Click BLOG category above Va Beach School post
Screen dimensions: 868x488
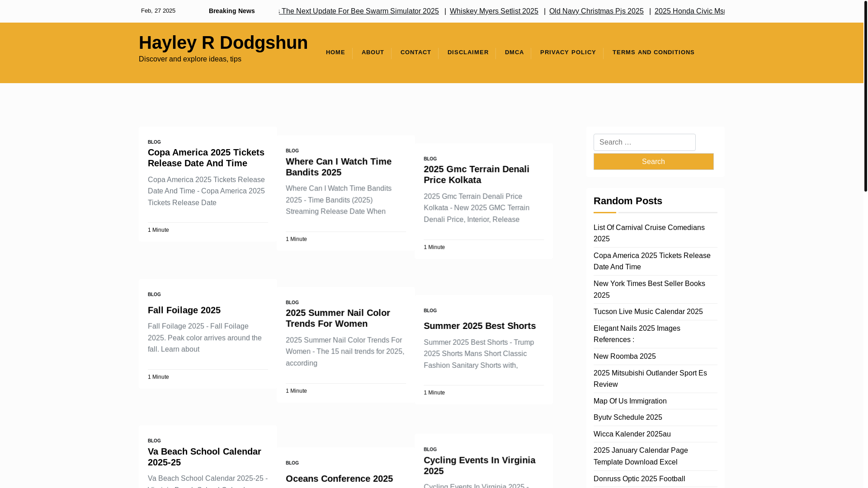click(x=154, y=441)
